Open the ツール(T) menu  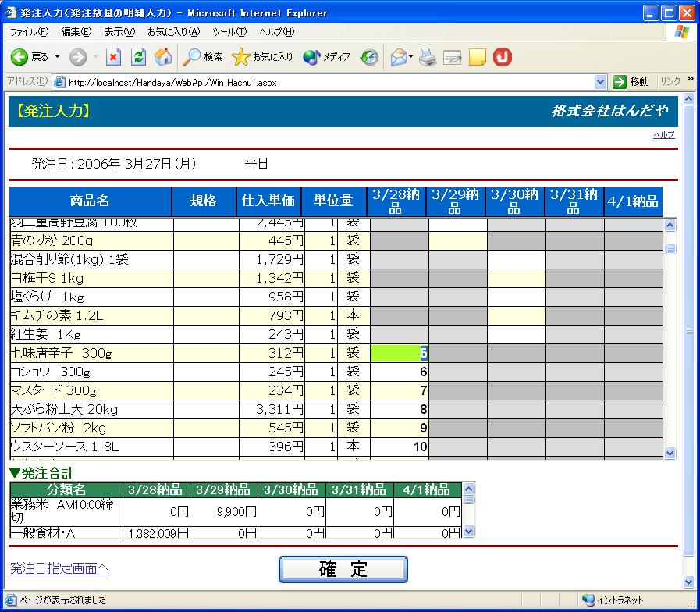(x=229, y=32)
